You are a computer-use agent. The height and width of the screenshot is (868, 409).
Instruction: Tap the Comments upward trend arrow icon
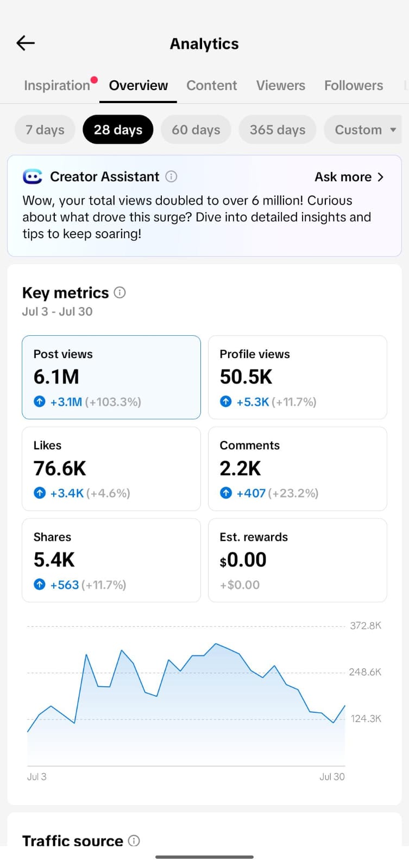226,493
